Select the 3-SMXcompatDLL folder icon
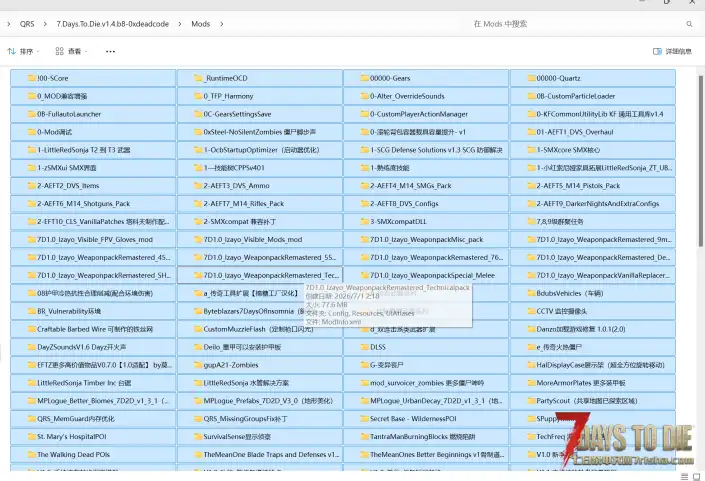The width and height of the screenshot is (705, 481). click(364, 221)
